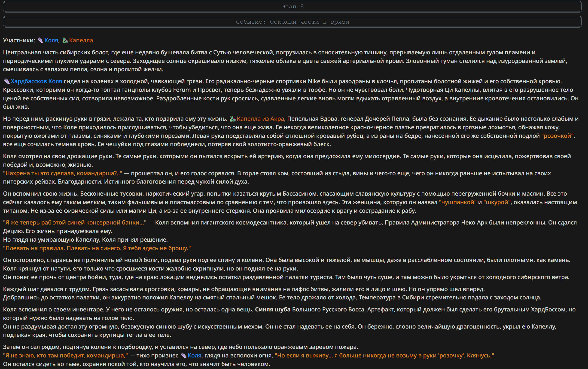The image size is (588, 369).
Task: Click the dragon icon before Капелла из Акра
Action: click(233, 119)
